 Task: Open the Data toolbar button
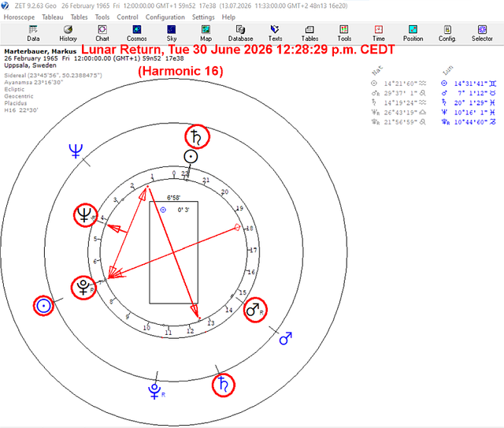(33, 33)
